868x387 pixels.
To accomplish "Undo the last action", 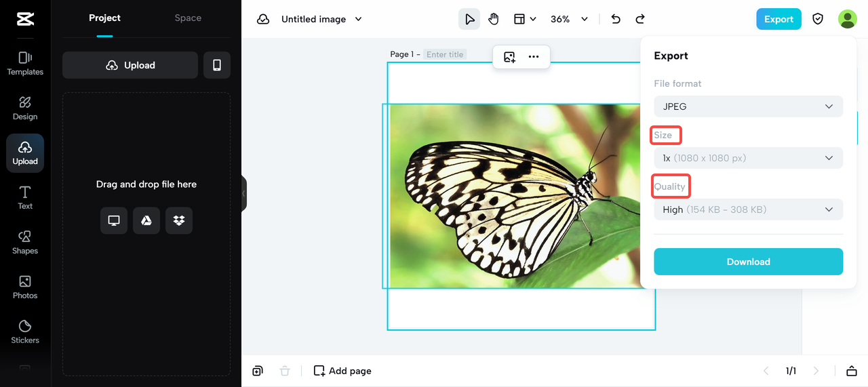I will pyautogui.click(x=616, y=19).
